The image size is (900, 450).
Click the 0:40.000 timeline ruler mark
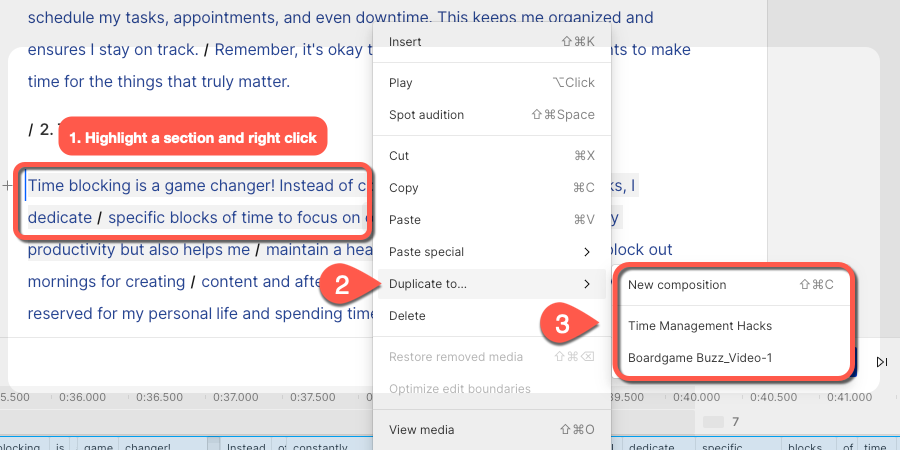tap(696, 397)
